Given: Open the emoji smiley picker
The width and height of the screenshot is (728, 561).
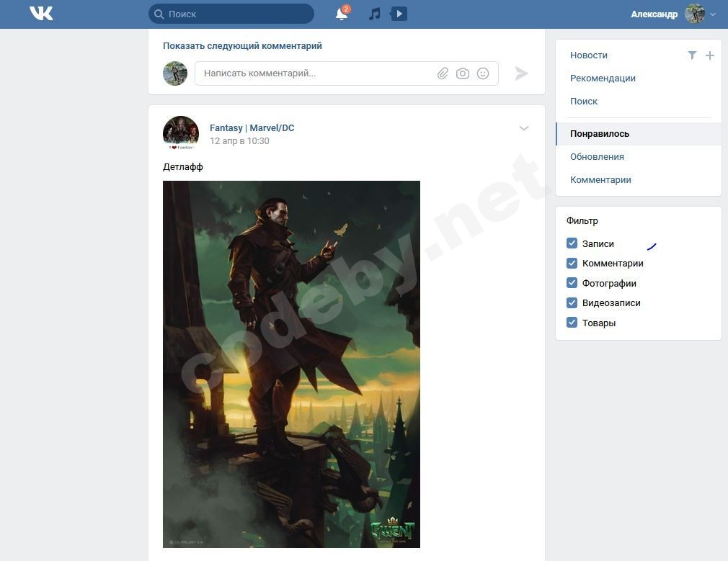Looking at the screenshot, I should tap(483, 73).
